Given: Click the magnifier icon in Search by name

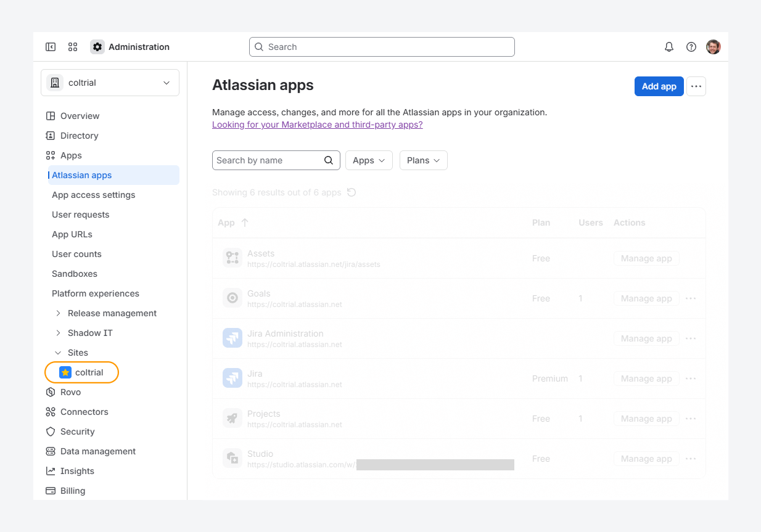Looking at the screenshot, I should coord(329,160).
